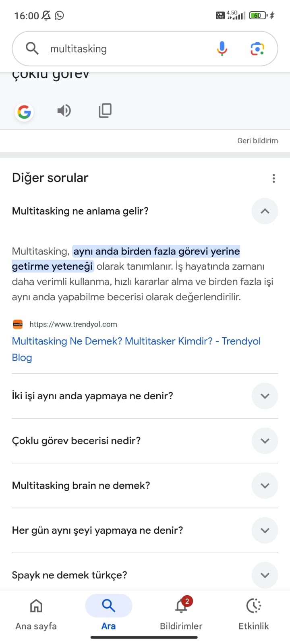Viewport: 290px width, 644px height.
Task: Play translation audio with speaker icon
Action: coord(64,110)
